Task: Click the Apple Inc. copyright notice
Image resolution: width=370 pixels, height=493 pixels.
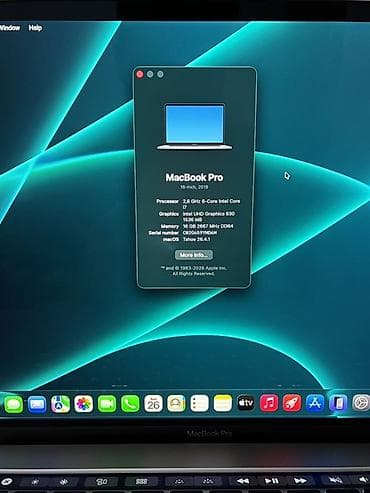Action: tap(194, 271)
